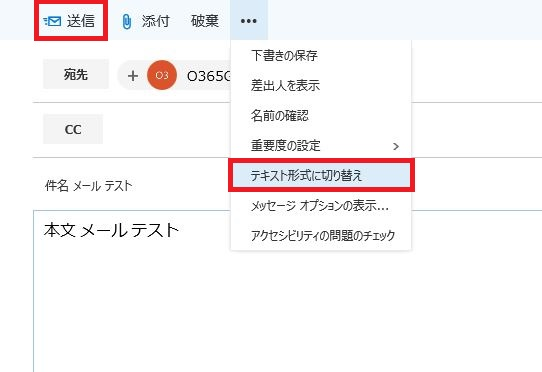
Task: Click the CC button
Action: 73,129
